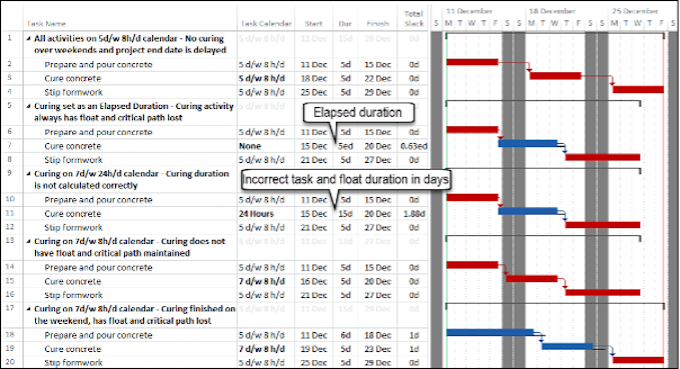Select the Task Name column header

coord(46,23)
